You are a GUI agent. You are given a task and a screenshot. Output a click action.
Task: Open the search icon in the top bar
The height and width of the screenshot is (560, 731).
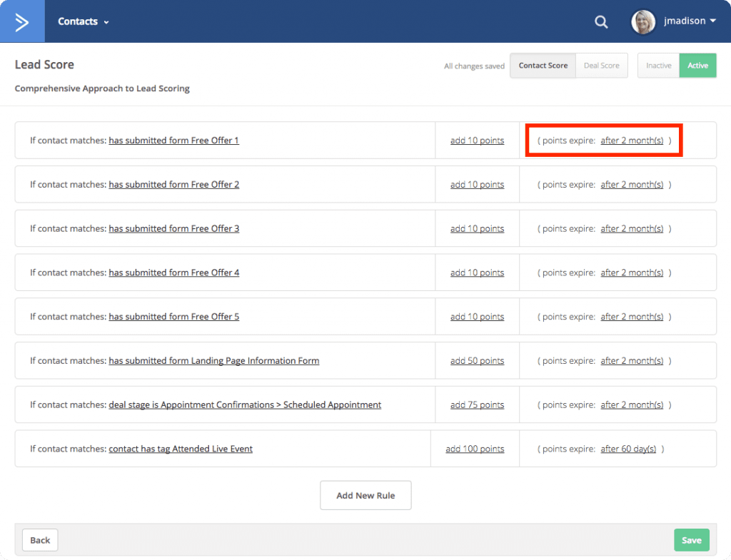[x=600, y=21]
